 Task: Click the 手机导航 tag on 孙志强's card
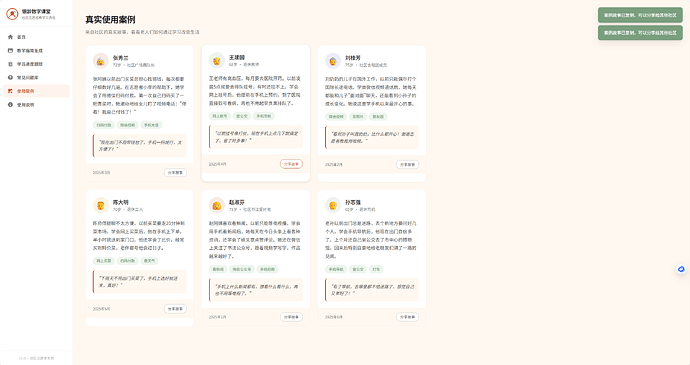336,269
